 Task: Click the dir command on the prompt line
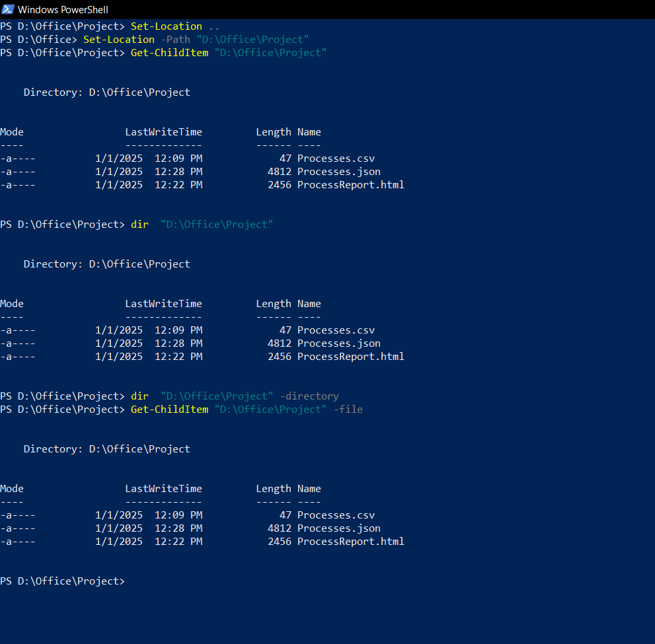pos(139,224)
